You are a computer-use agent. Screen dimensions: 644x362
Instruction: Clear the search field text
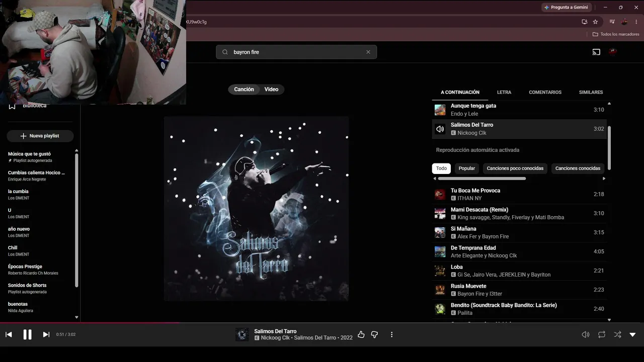(368, 52)
